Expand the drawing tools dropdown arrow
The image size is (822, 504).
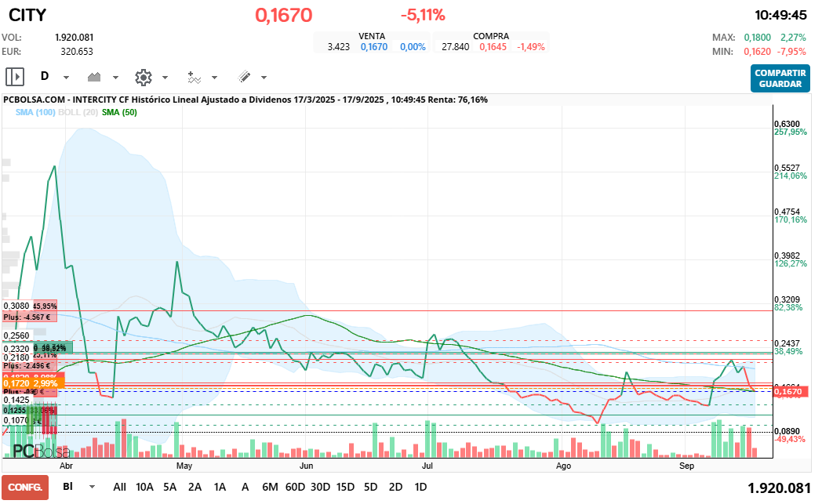[264, 78]
